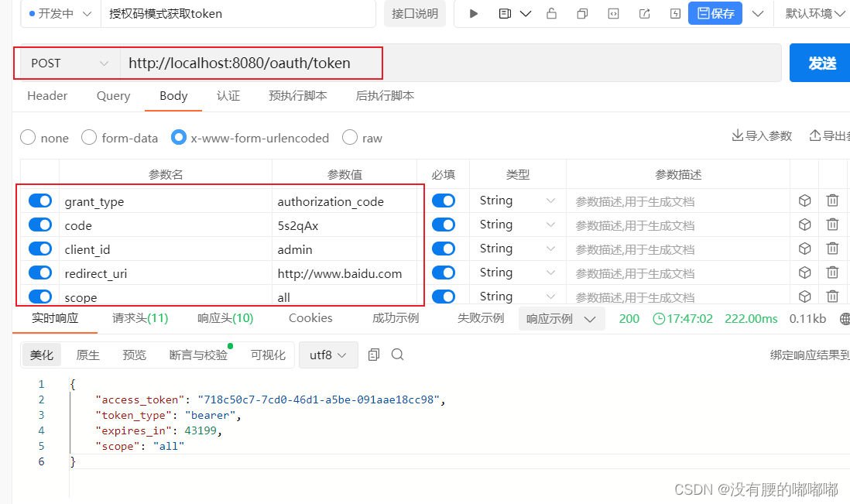Click the document layout icon in the toolbar
Viewport: 850px width, 504px height.
pyautogui.click(x=505, y=14)
